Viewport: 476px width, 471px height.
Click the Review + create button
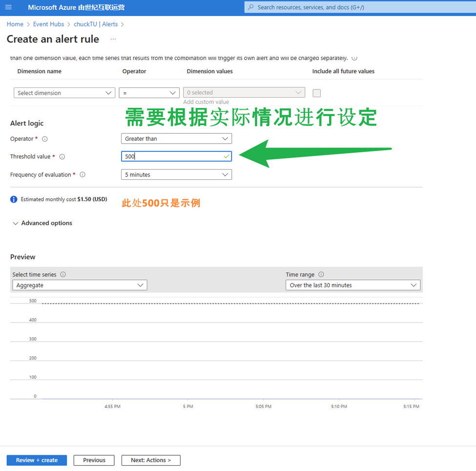37,460
